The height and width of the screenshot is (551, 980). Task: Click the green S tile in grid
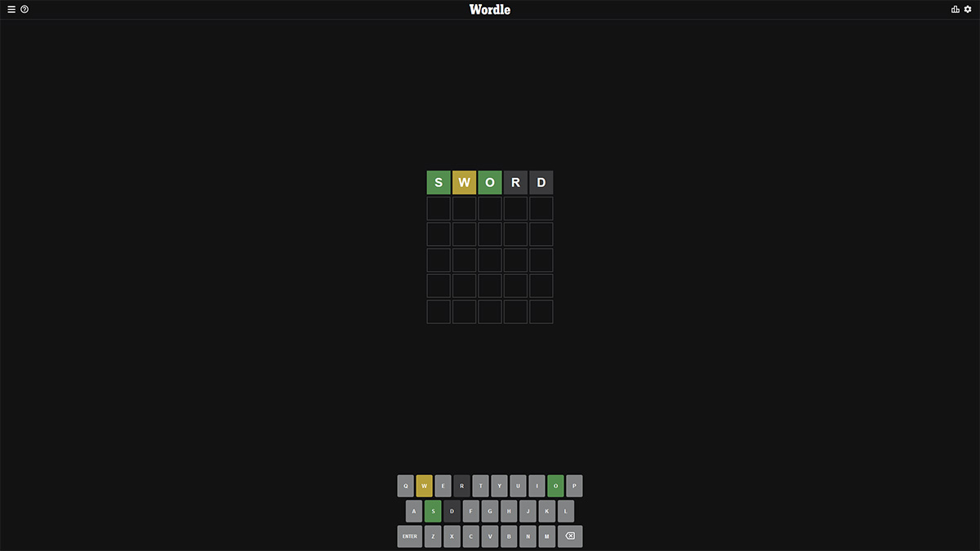pyautogui.click(x=439, y=183)
